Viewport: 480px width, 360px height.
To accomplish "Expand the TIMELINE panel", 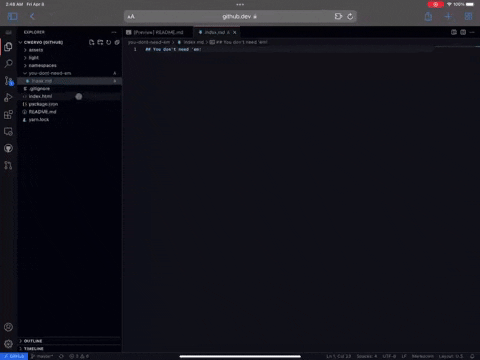I will pos(70,349).
